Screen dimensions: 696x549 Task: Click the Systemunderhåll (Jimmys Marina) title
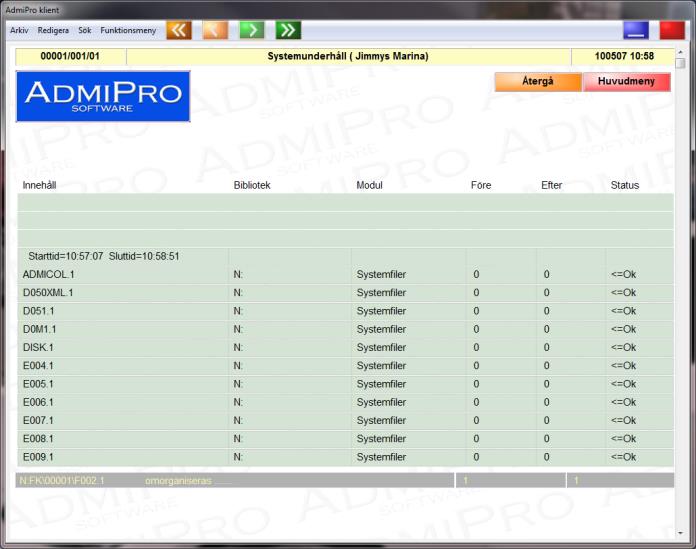(348, 56)
